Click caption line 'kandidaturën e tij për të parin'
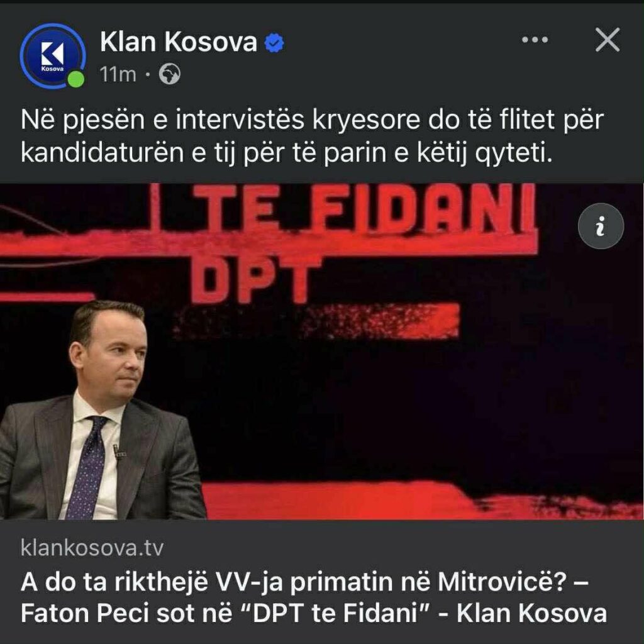 pos(286,153)
